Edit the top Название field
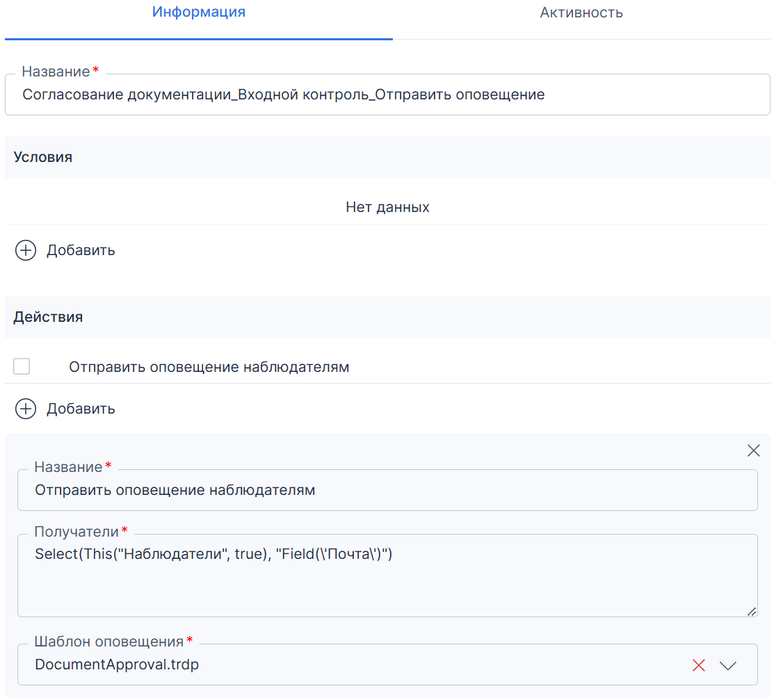Viewport: 776px width, 700px height. [x=387, y=95]
